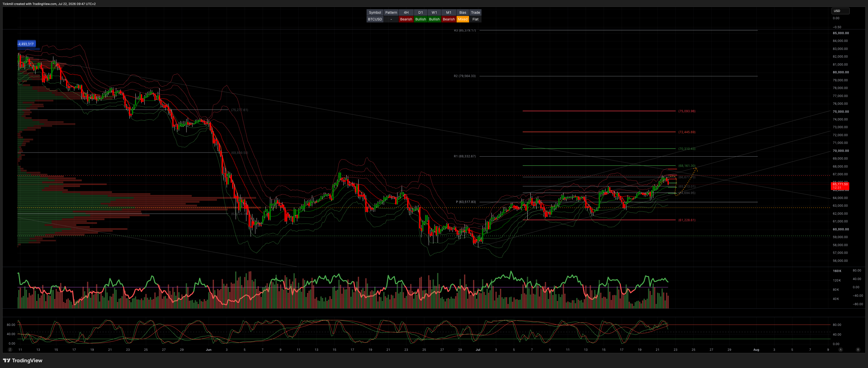
Task: Click the Jul label on time axis
Action: [478, 350]
